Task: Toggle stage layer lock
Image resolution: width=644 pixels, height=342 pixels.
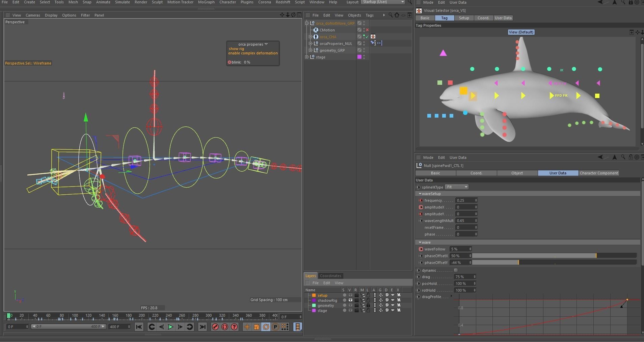Action: (x=368, y=310)
